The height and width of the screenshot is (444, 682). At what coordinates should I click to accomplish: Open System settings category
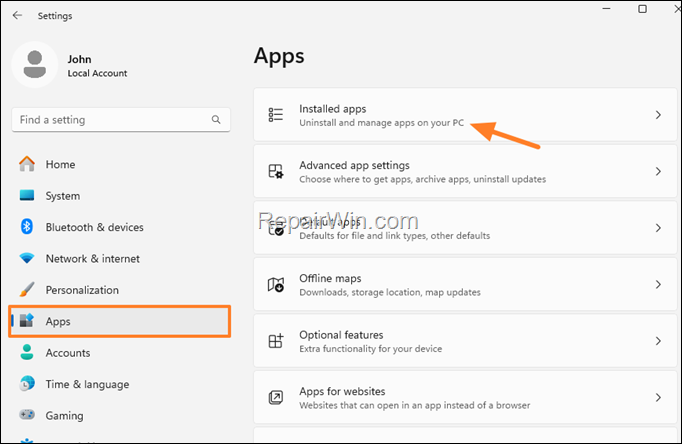tap(120, 196)
